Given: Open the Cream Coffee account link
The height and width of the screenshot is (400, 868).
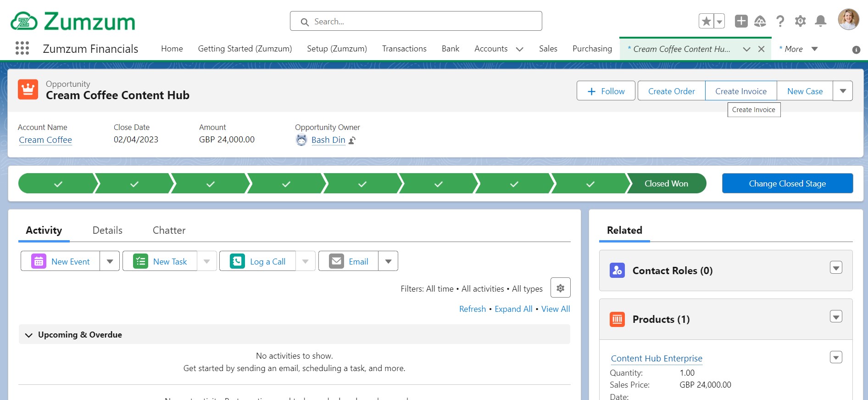Looking at the screenshot, I should click(x=45, y=140).
